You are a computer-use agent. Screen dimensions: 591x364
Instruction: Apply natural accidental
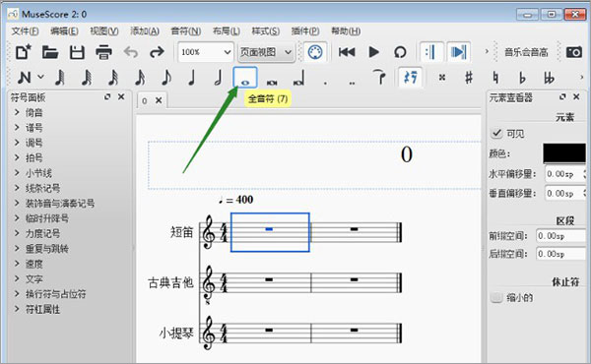(495, 78)
